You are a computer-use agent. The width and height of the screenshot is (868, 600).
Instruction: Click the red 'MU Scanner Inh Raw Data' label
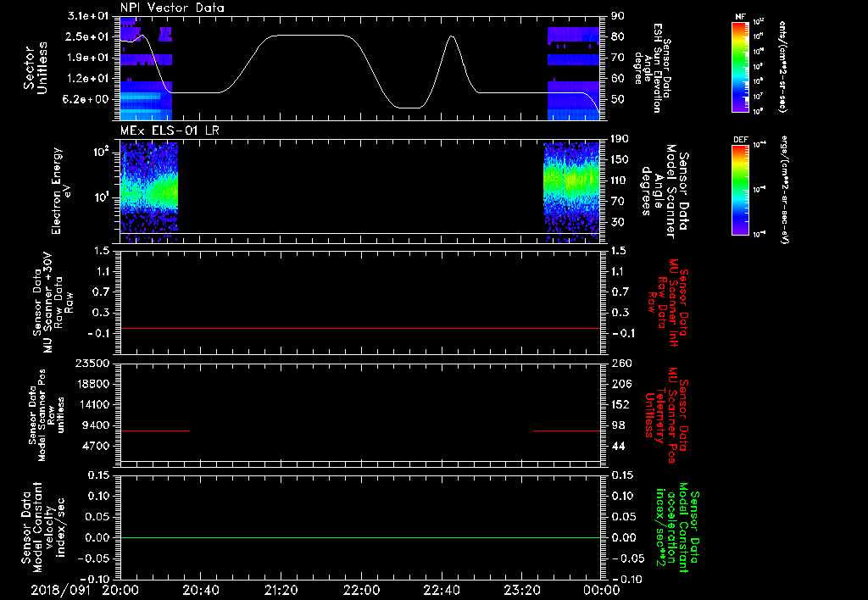point(667,303)
